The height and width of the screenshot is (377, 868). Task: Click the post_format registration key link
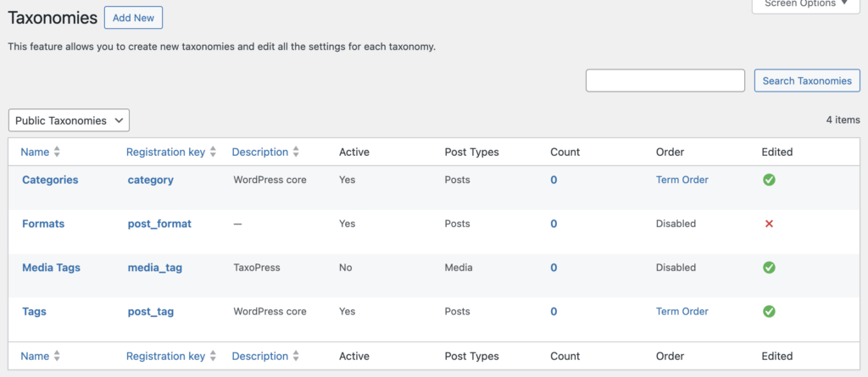(159, 224)
